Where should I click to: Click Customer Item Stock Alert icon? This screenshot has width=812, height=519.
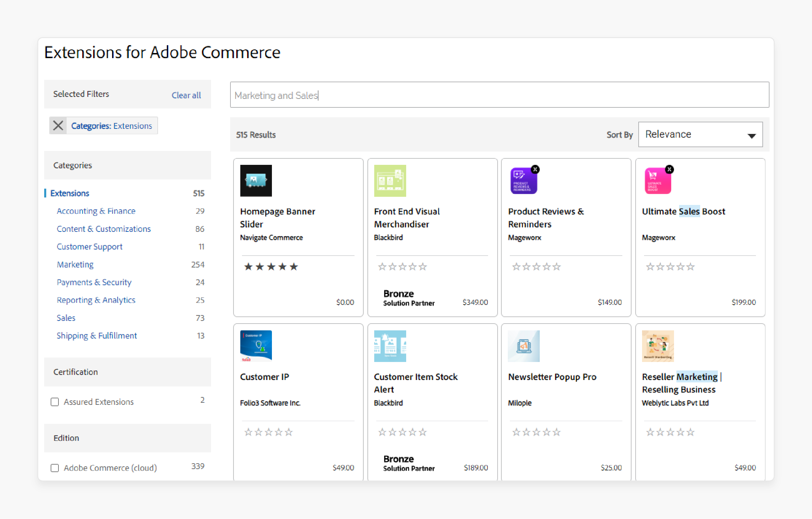390,346
